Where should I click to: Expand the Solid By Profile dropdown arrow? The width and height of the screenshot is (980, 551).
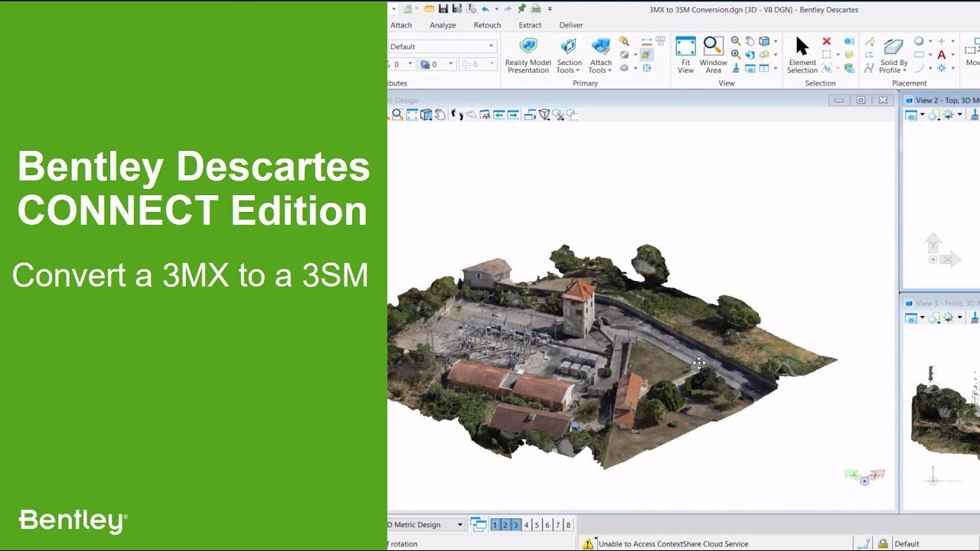[904, 70]
